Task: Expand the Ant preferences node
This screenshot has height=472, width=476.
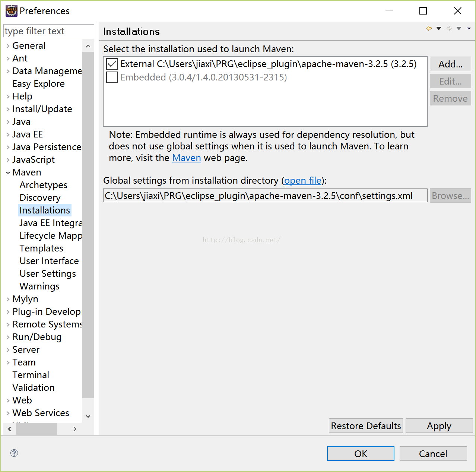Action: pos(8,58)
